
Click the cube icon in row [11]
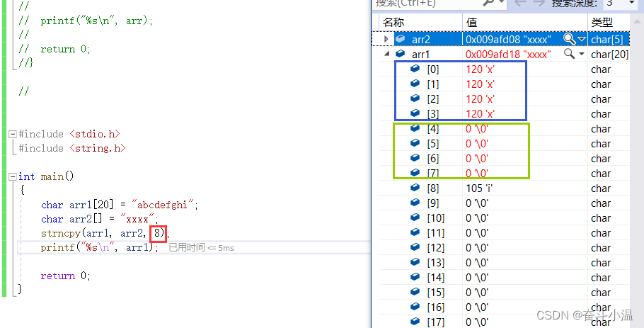pos(415,232)
